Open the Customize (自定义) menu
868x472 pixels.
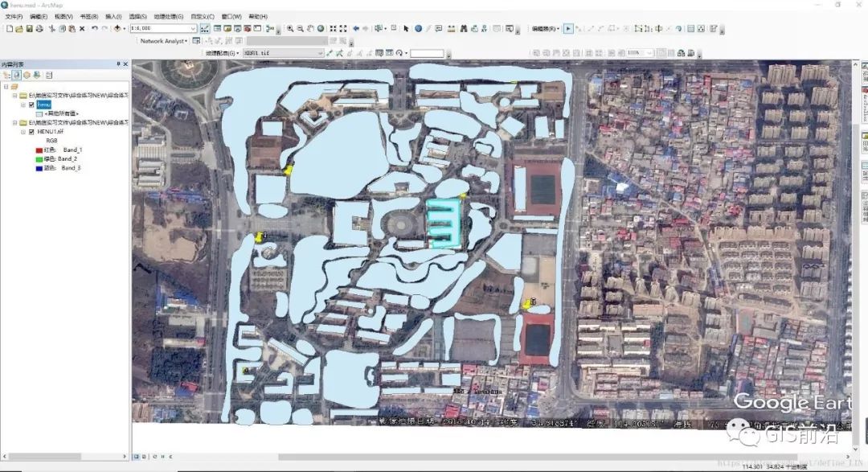202,17
